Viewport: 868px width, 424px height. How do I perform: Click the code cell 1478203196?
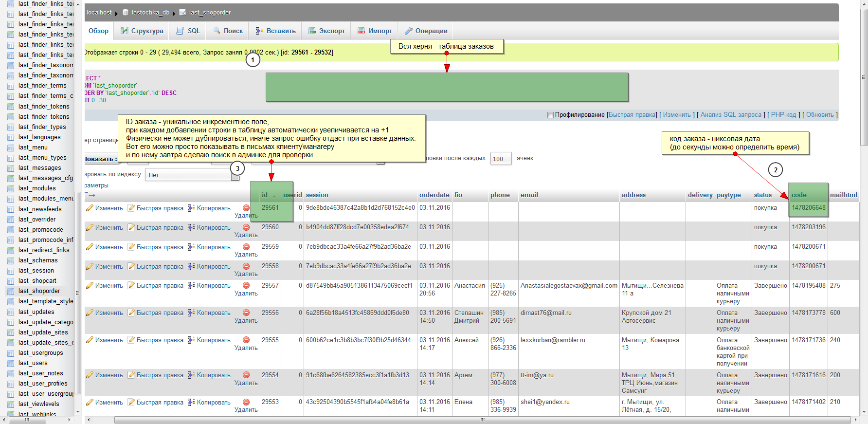pos(809,227)
